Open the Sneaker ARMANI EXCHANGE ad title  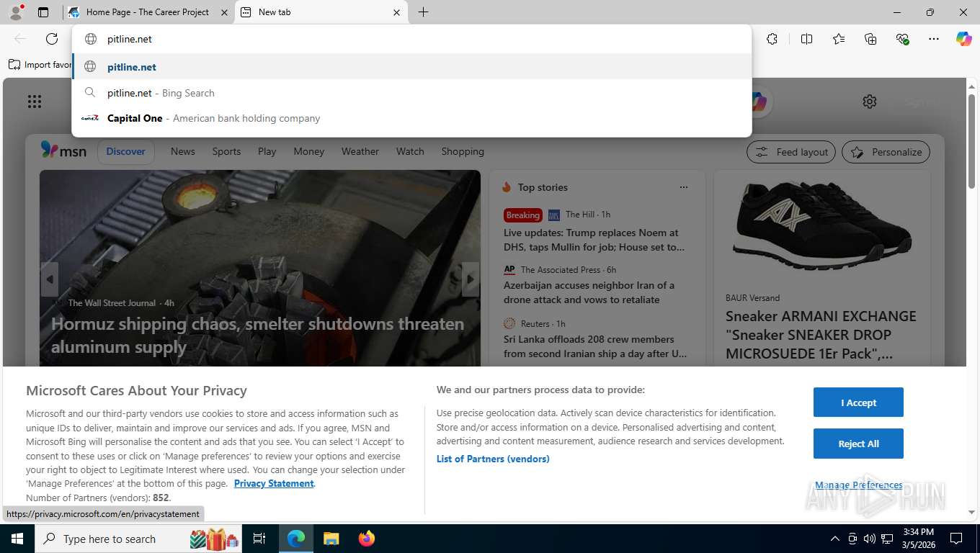point(821,335)
